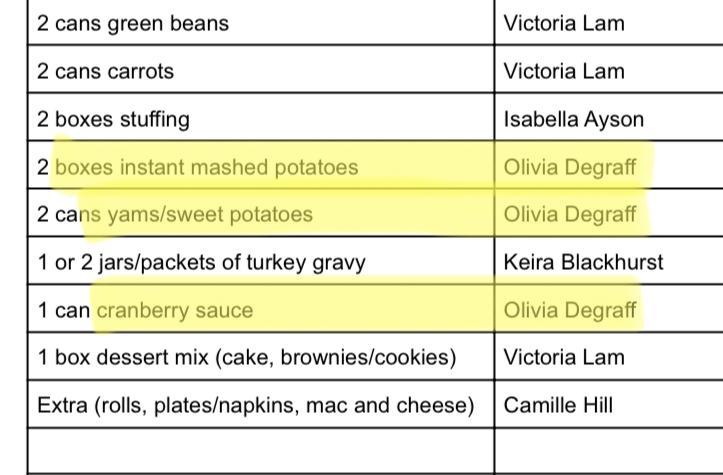This screenshot has width=723, height=475.
Task: Select Victoria Lam in dessert mix row
Action: 564,357
